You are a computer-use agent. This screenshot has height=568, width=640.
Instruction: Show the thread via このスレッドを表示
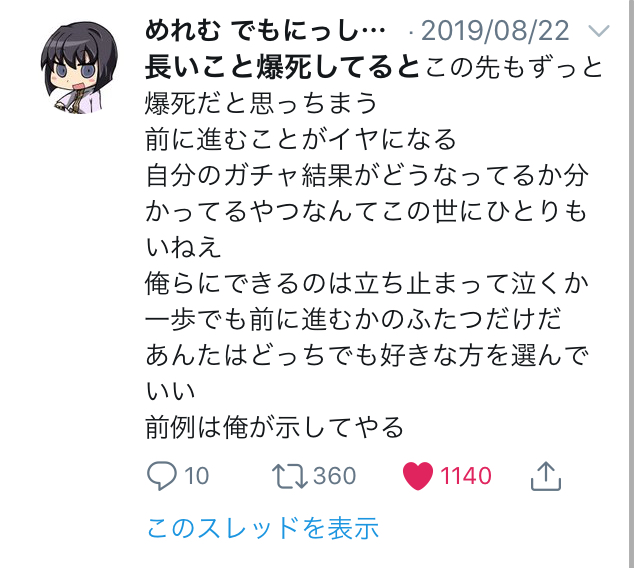263,528
